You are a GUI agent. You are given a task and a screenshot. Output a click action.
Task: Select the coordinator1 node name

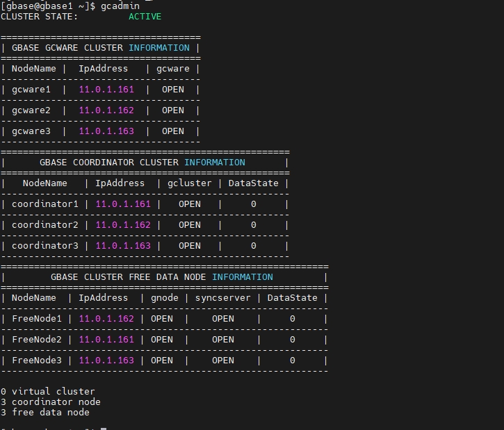pos(45,204)
